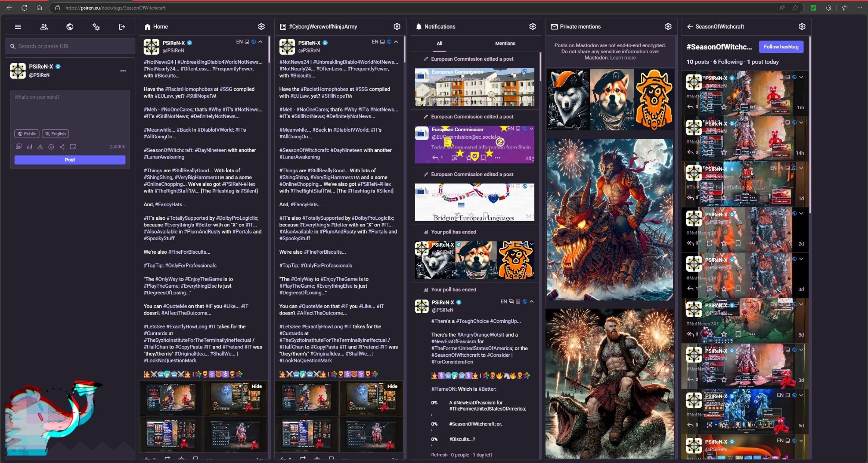The height and width of the screenshot is (463, 868).
Task: Boost the European Commission Shein post
Action: 455,157
